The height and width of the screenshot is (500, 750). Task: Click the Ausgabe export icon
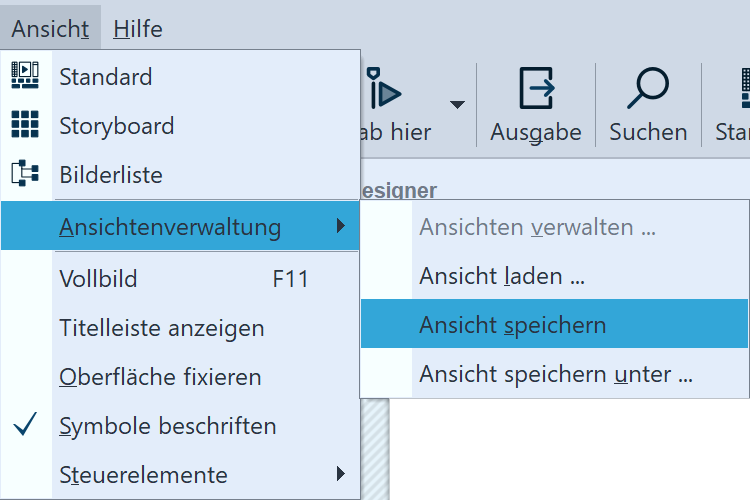[536, 91]
